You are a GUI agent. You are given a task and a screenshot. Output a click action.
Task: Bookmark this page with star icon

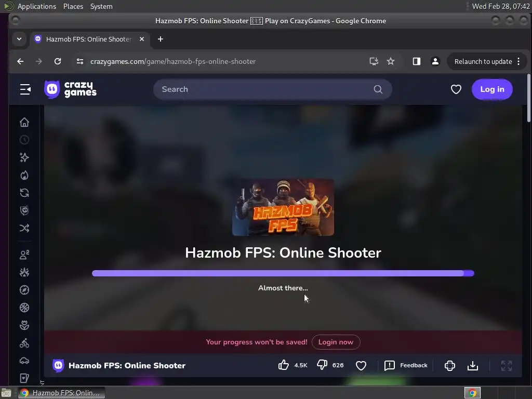coord(391,61)
